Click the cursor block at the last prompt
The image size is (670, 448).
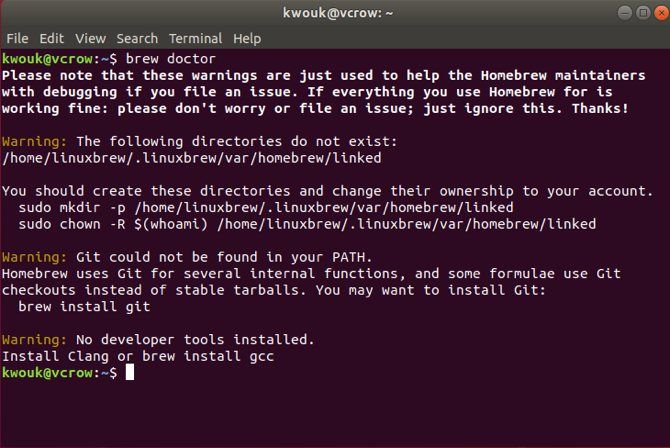click(130, 372)
